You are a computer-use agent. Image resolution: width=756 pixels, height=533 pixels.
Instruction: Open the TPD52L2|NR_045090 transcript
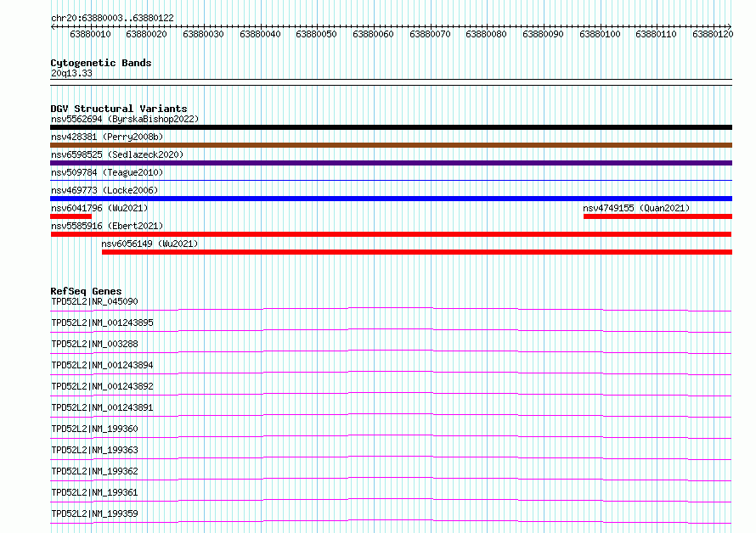coord(94,301)
